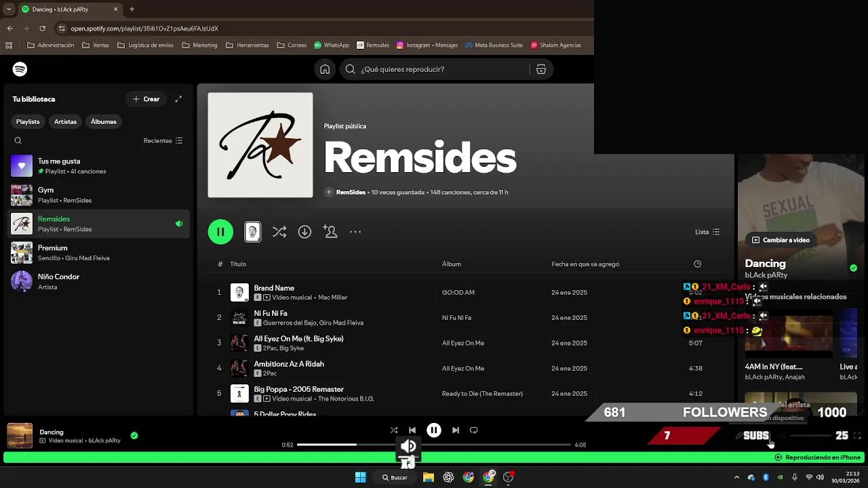Open the Premium single by Giru Mad Fleiva
868x488 pixels.
pyautogui.click(x=98, y=253)
